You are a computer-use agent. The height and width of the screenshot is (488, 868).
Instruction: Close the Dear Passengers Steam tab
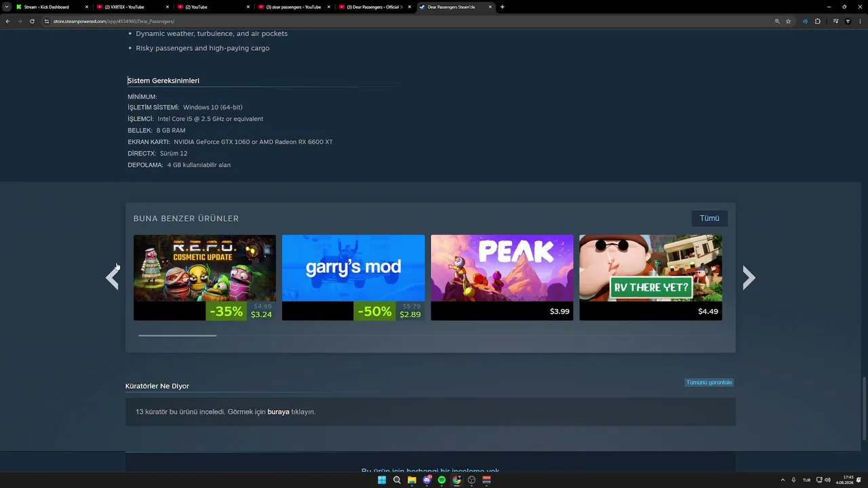click(490, 7)
